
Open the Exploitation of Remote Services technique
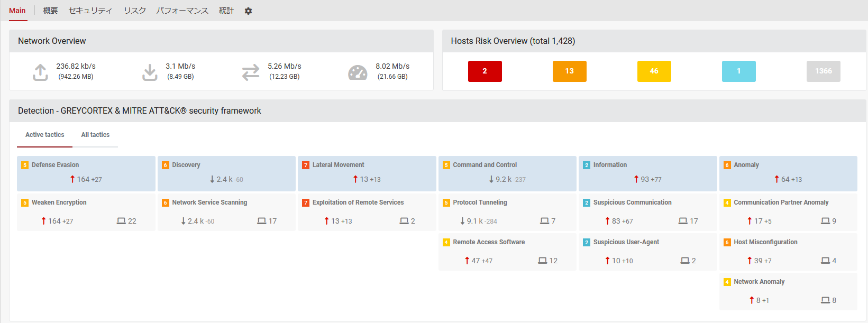358,202
